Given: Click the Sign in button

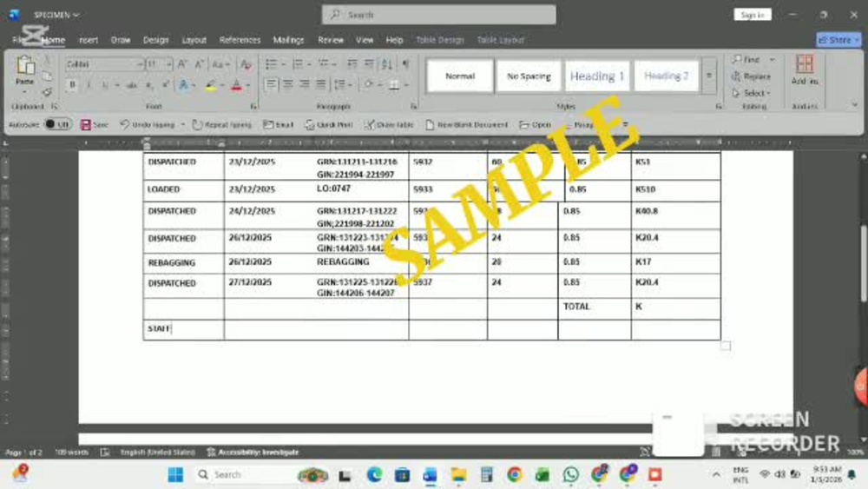Looking at the screenshot, I should [753, 15].
